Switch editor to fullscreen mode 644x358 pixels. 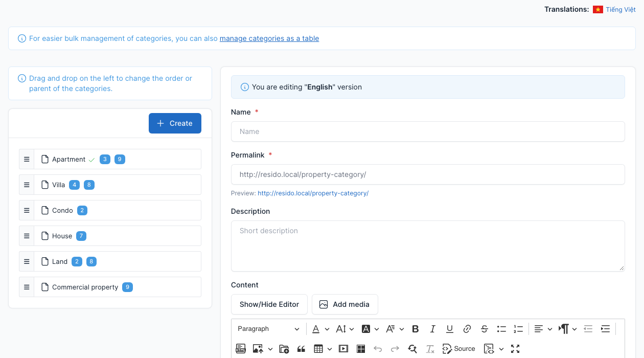(515, 349)
